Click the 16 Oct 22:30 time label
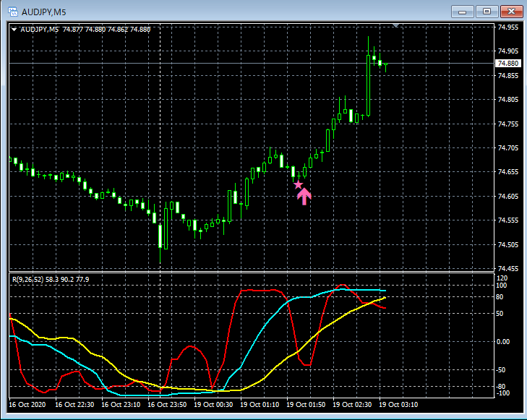527x420 pixels. click(x=74, y=405)
